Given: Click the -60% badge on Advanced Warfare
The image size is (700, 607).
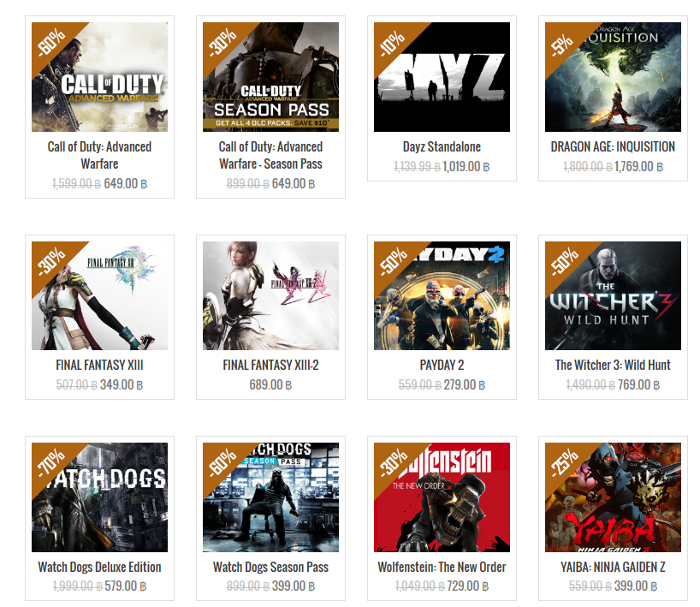Looking at the screenshot, I should click(x=50, y=43).
